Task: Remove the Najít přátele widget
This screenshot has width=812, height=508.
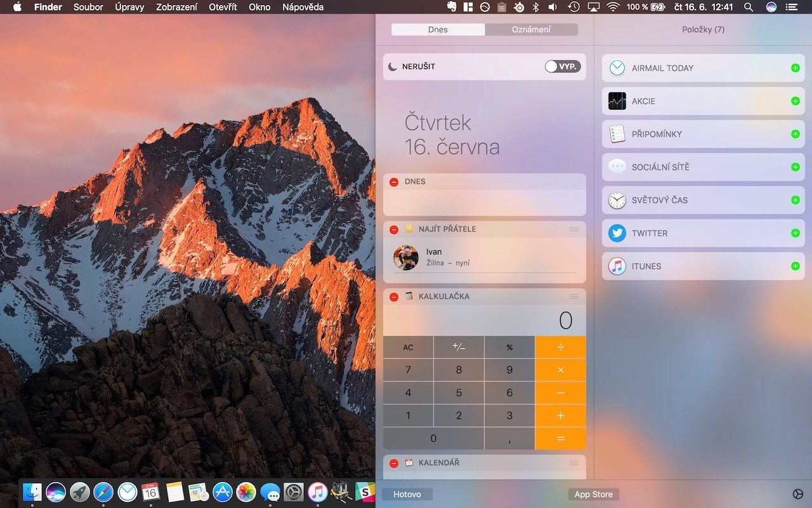Action: coord(394,229)
